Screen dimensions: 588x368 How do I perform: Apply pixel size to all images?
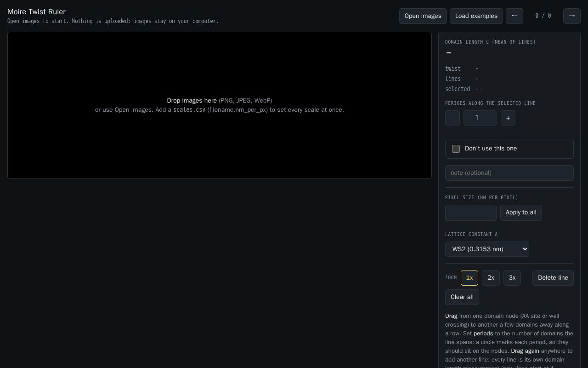521,213
